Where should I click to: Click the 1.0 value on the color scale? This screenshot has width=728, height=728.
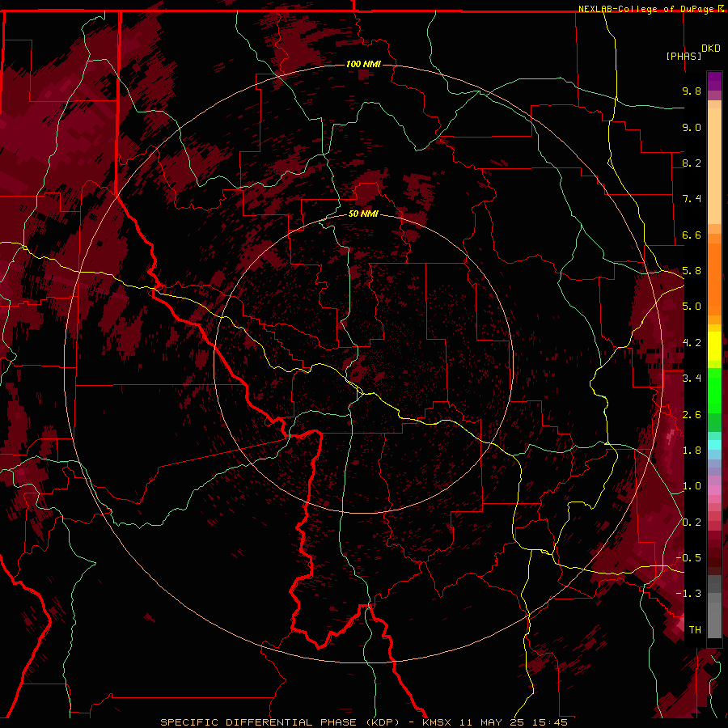click(x=692, y=486)
